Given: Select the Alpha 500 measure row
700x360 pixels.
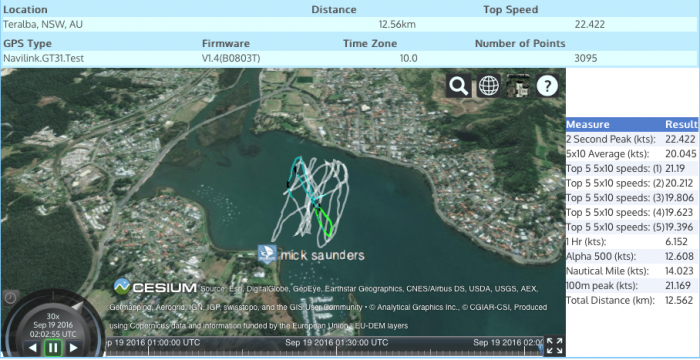Looking at the screenshot, I should click(632, 256).
